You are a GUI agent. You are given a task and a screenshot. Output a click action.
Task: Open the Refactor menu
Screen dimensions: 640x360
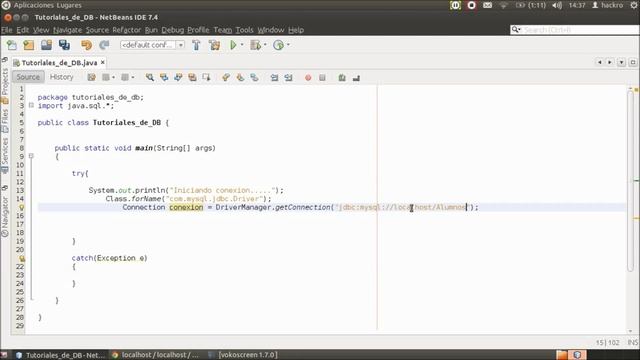tap(127, 30)
